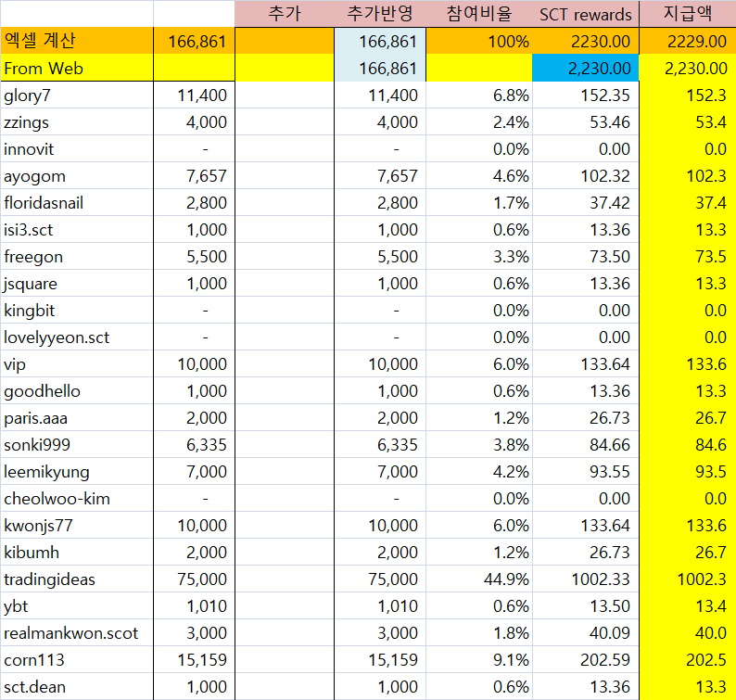Select tradingideas' 44.9% ratio cell
736x700 pixels.
coord(479,579)
